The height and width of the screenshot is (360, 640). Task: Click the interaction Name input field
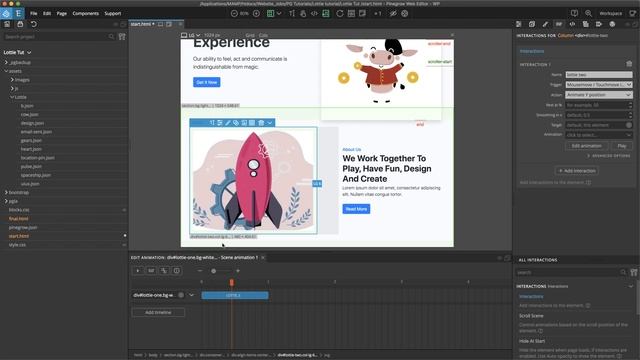point(599,75)
